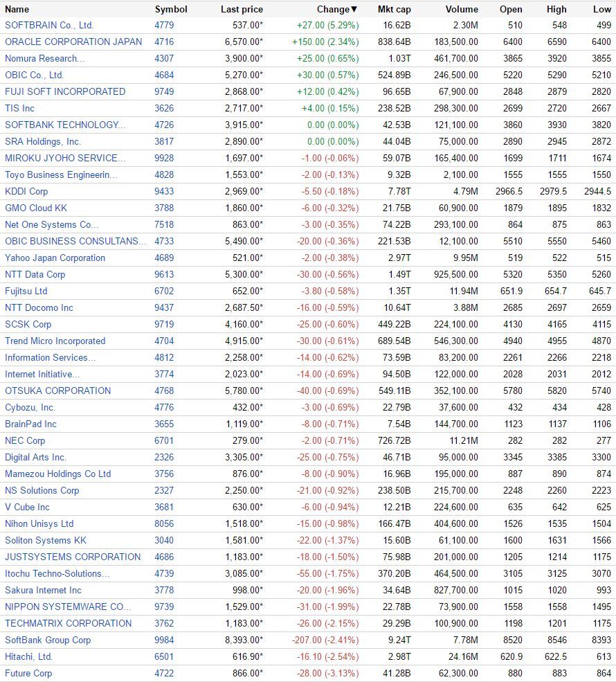
Task: Open Information Services... link
Action: click(x=51, y=357)
